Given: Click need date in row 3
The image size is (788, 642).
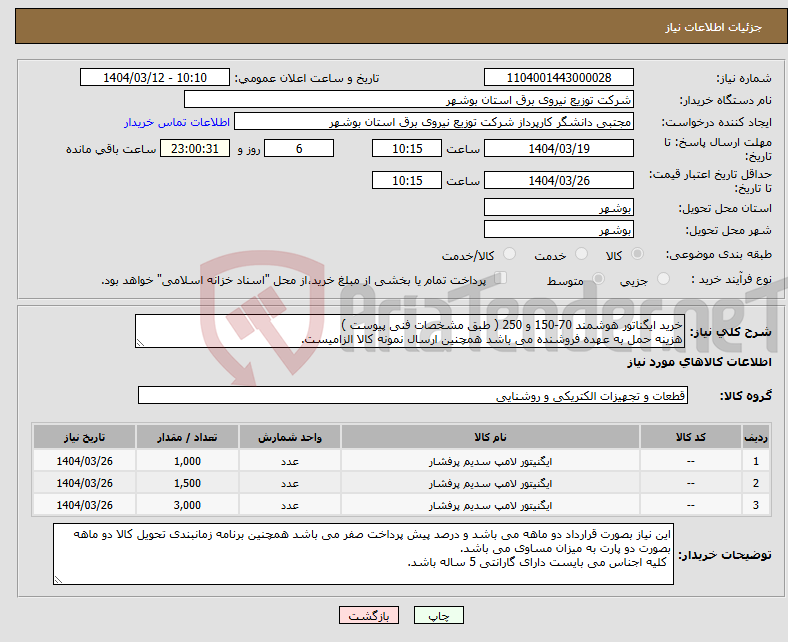Looking at the screenshot, I should tap(84, 505).
